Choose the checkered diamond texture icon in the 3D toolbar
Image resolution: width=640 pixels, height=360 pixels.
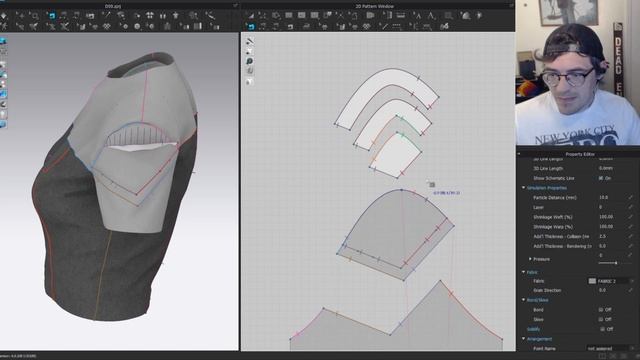(x=107, y=27)
